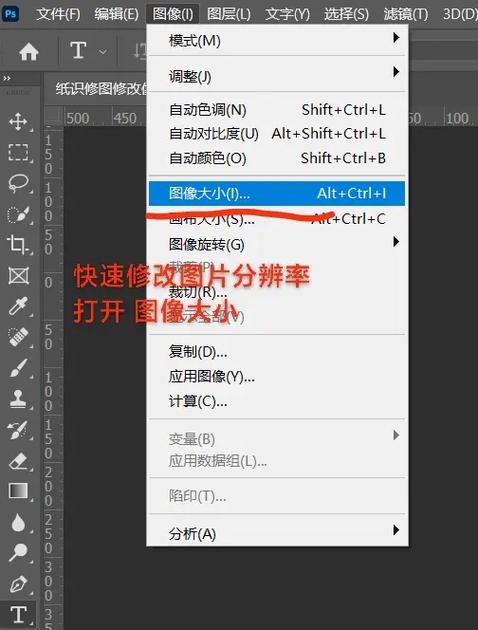Open the 选择(S) menu
The height and width of the screenshot is (630, 478).
tap(346, 14)
